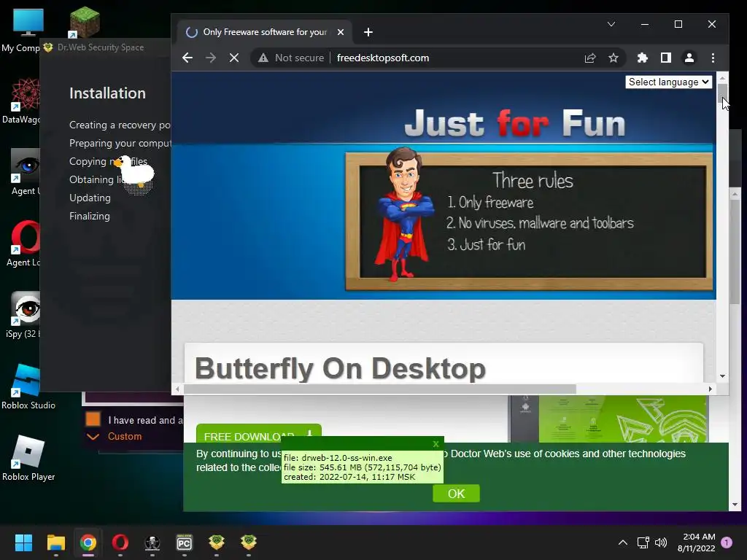
Task: Open File Explorer from taskbar
Action: click(55, 542)
